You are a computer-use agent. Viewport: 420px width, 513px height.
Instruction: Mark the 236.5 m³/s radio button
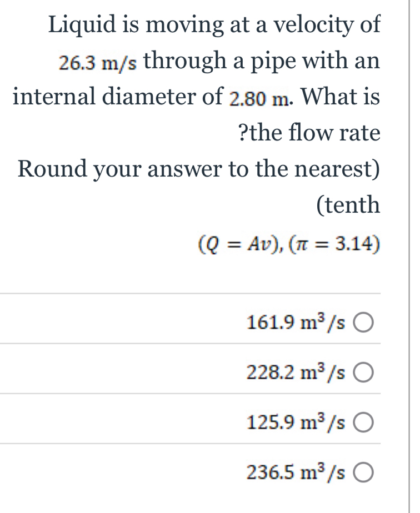click(x=362, y=475)
